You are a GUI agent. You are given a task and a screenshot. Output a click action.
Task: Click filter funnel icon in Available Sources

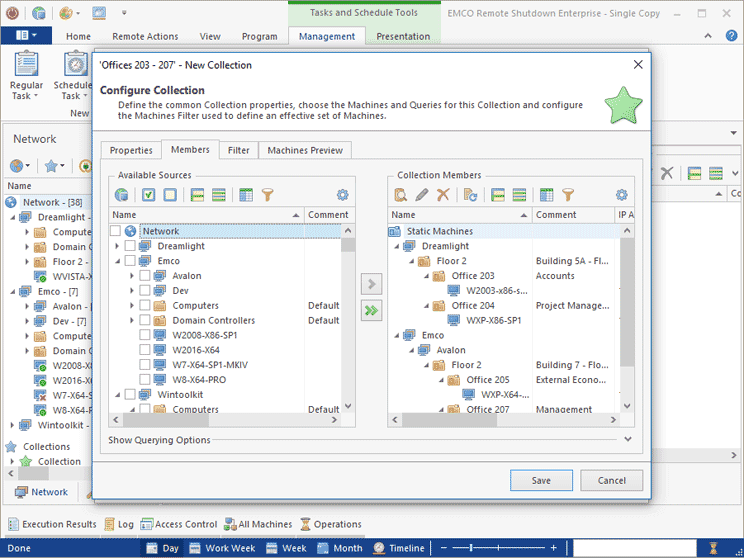point(268,195)
